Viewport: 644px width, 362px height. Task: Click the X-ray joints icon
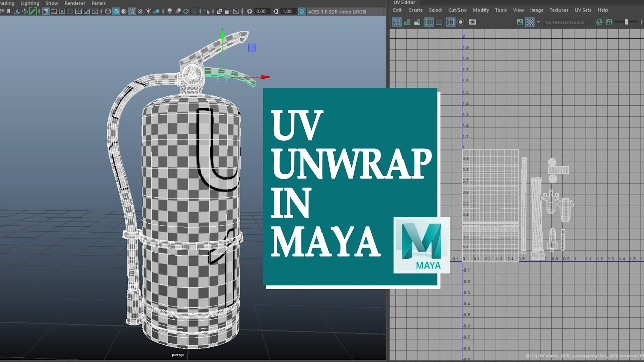236,11
